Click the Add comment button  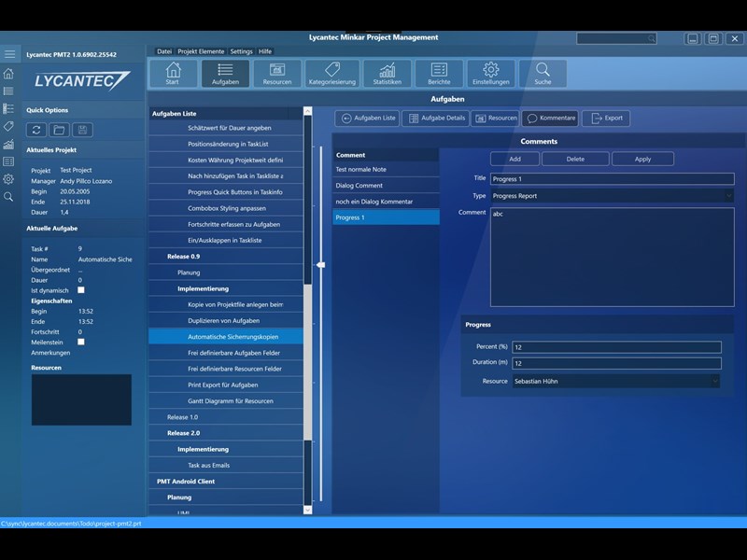[515, 159]
